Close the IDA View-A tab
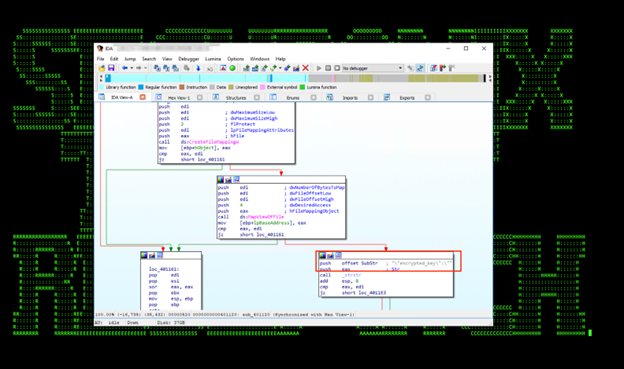The height and width of the screenshot is (369, 624). (142, 97)
